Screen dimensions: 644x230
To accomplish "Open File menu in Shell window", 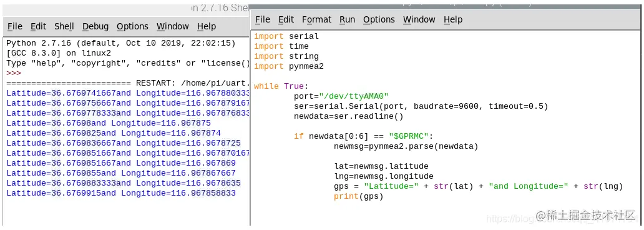I will (15, 27).
